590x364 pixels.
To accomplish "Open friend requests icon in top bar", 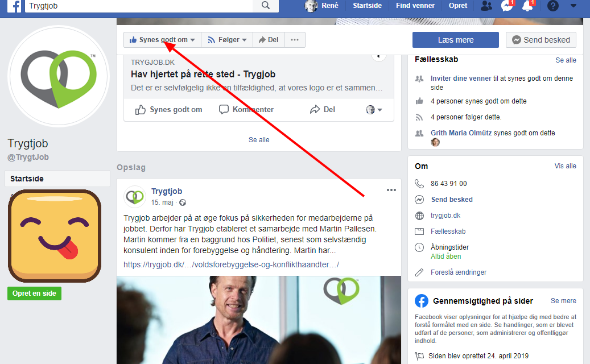I will pyautogui.click(x=486, y=6).
